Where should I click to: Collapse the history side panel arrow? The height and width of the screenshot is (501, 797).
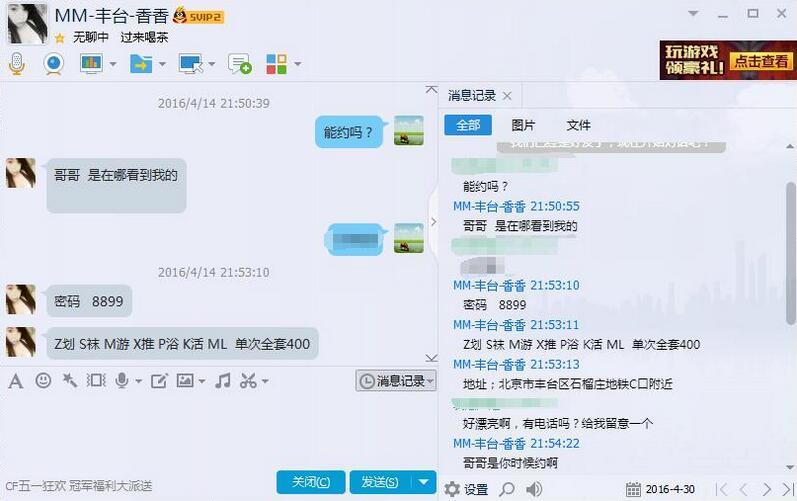(x=433, y=222)
